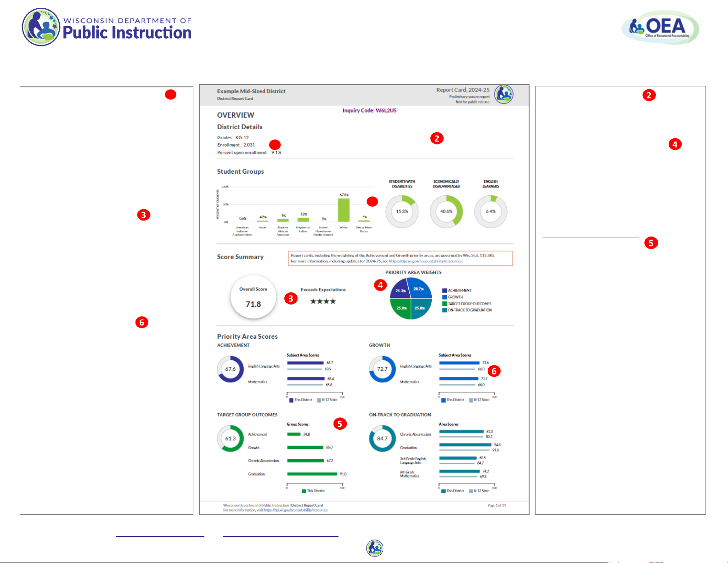Click the District Details heading

240,127
